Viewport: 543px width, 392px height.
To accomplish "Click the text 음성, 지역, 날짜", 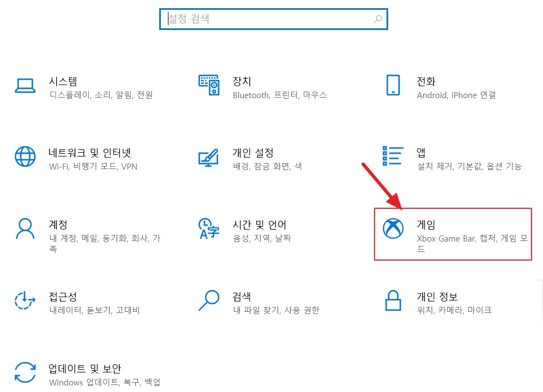I will click(x=262, y=238).
